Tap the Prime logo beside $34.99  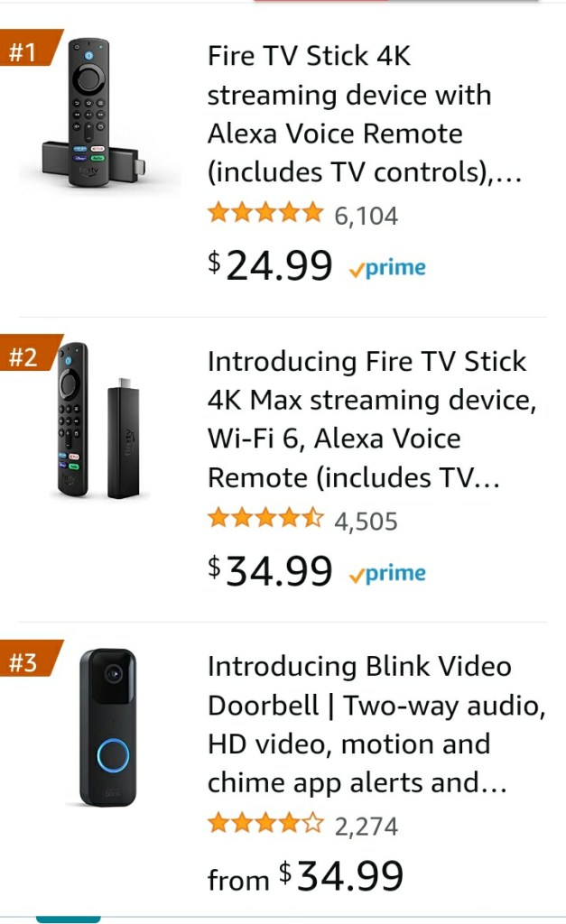point(387,573)
